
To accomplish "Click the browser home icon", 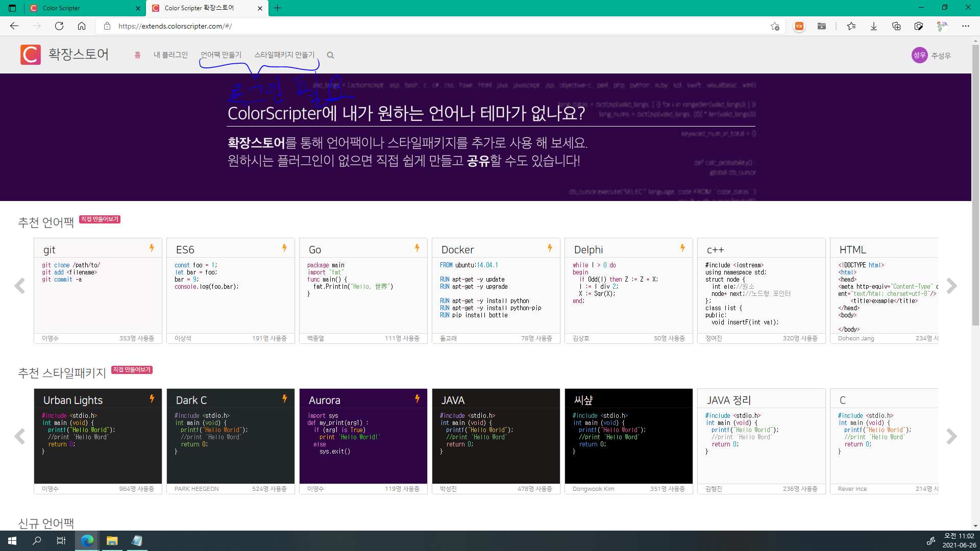I will coord(82,26).
